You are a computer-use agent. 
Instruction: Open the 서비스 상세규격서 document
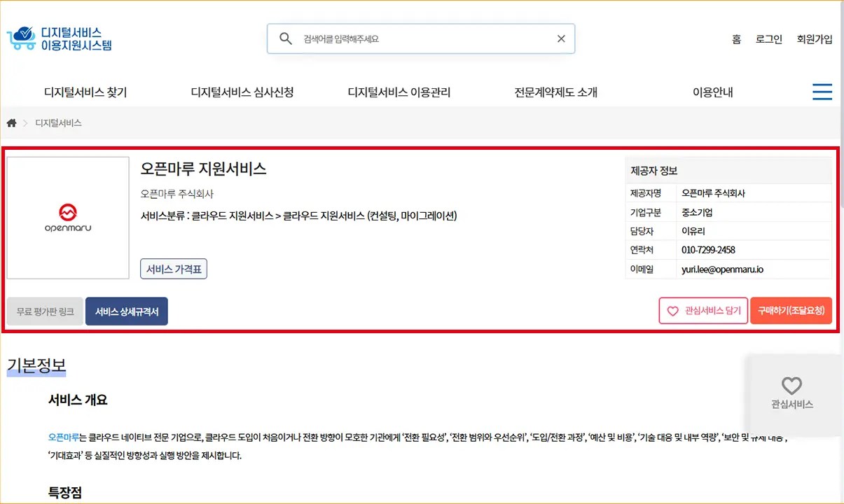click(x=126, y=310)
